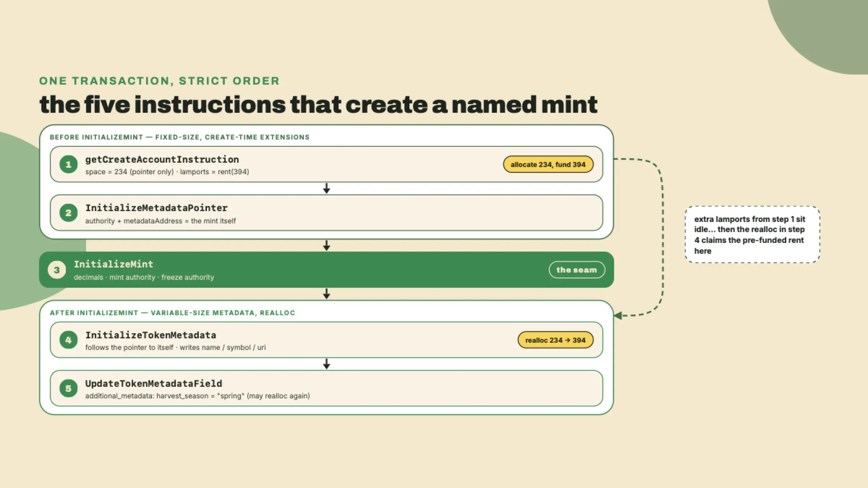Click 'the seam' pill label

pos(576,270)
